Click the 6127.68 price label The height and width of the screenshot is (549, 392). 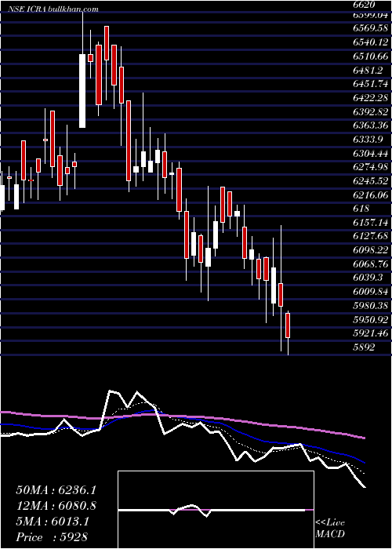point(371,236)
